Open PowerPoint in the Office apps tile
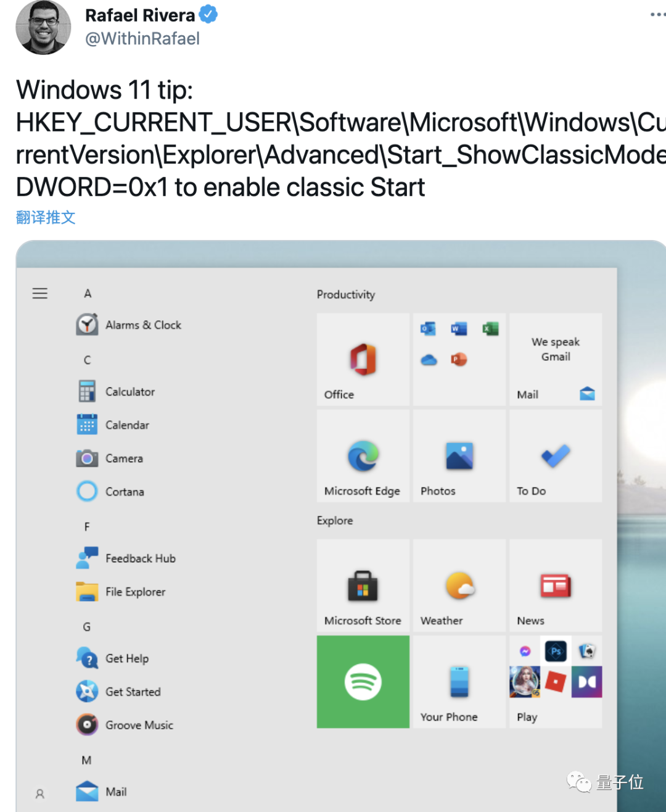This screenshot has width=666, height=812. 459,360
